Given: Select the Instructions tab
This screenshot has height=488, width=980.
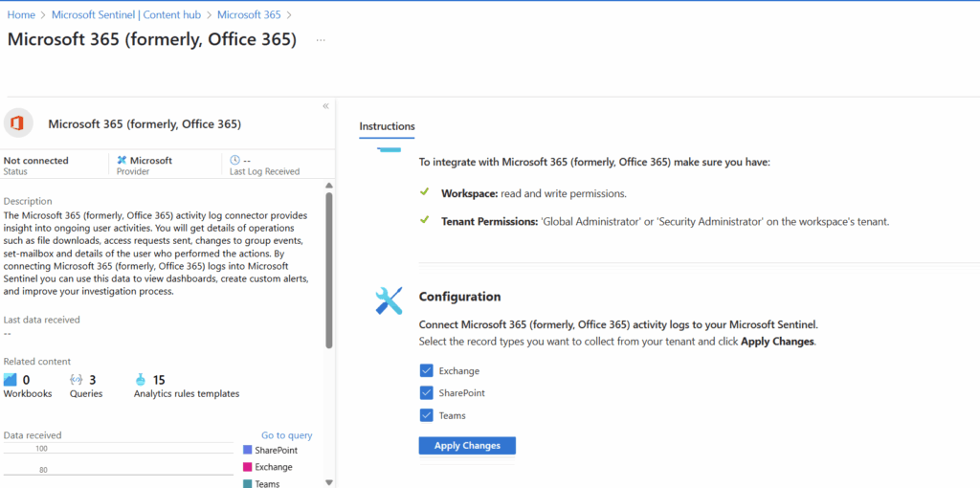Looking at the screenshot, I should tap(387, 126).
